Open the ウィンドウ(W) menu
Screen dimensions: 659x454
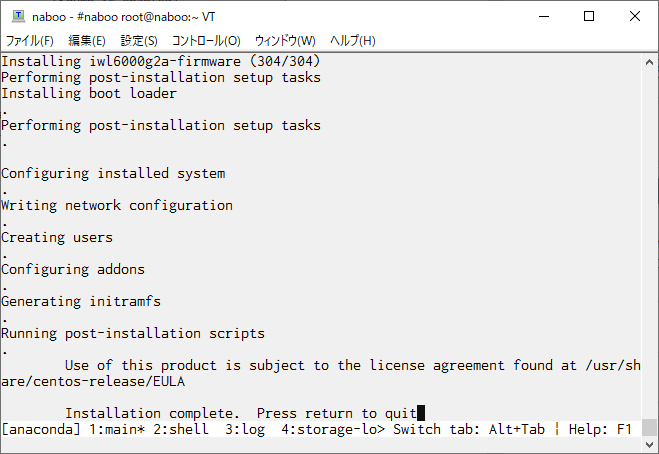click(285, 41)
